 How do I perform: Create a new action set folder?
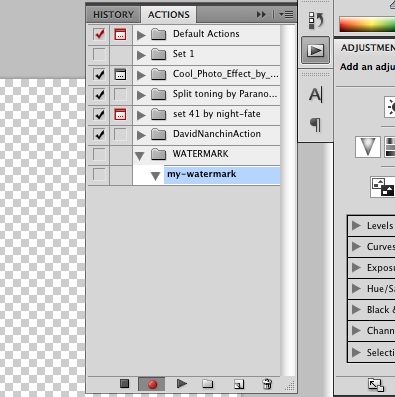(x=208, y=384)
